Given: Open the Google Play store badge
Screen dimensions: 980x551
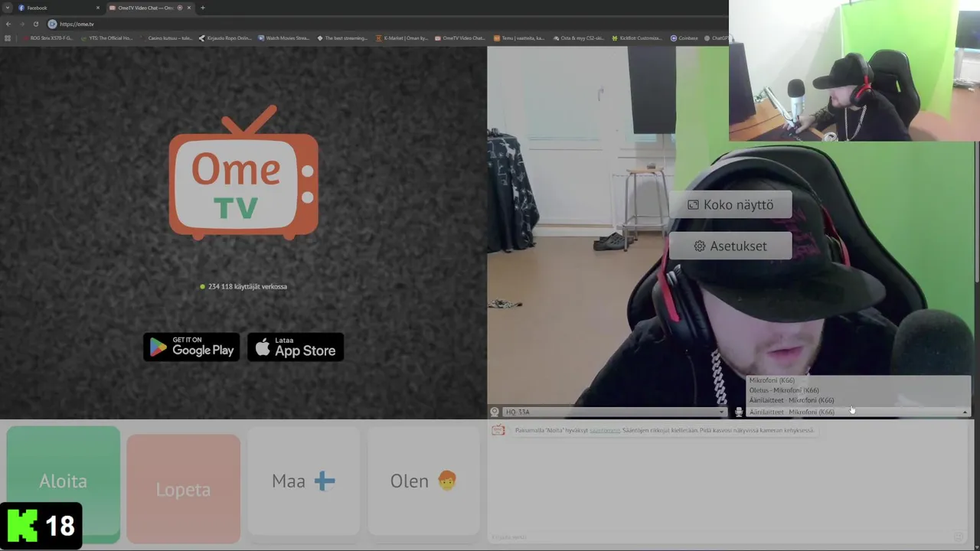Looking at the screenshot, I should click(x=191, y=347).
